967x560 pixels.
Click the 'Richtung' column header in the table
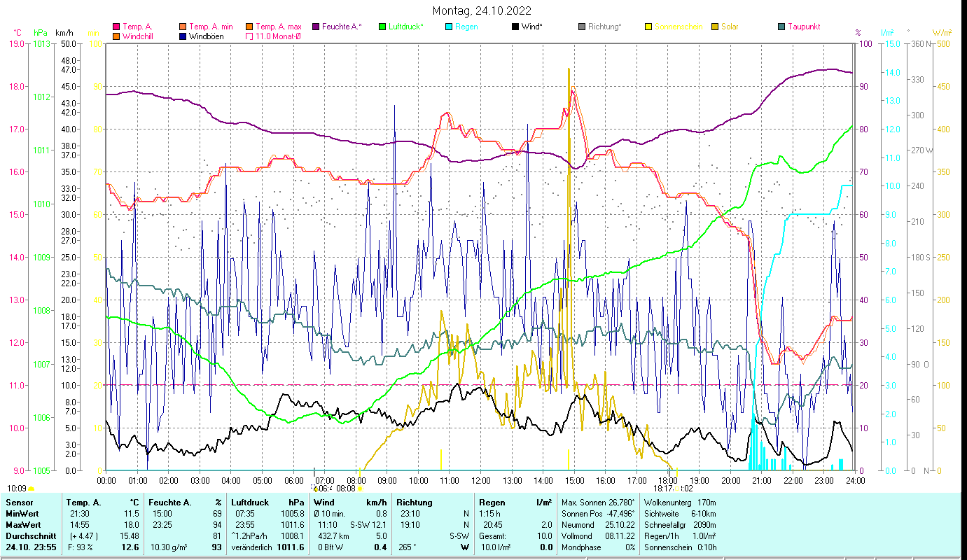coord(414,503)
